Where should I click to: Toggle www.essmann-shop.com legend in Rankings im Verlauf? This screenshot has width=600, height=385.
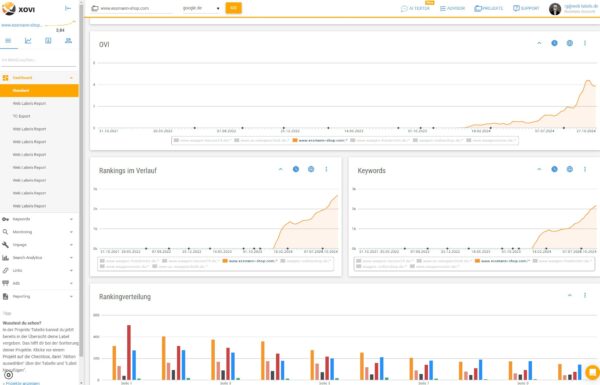pyautogui.click(x=249, y=261)
